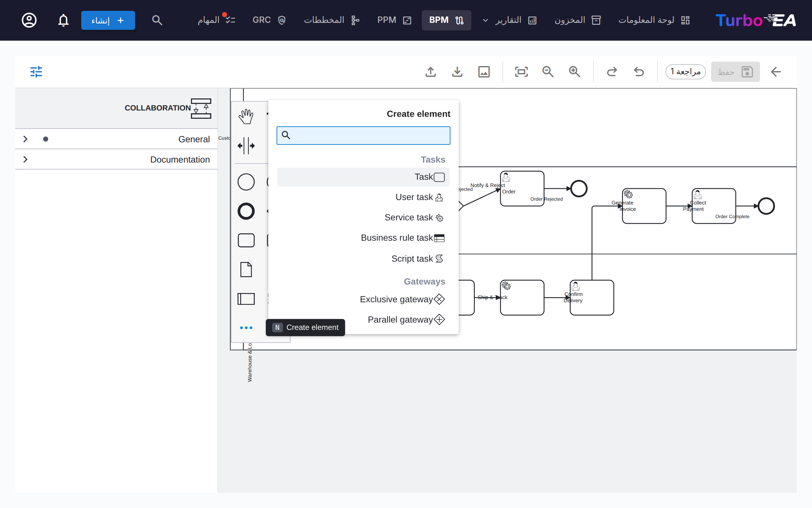
Task: Go to the PPM tab
Action: click(394, 20)
